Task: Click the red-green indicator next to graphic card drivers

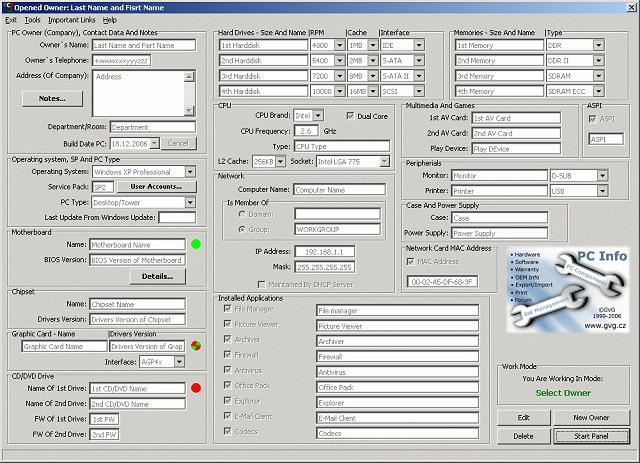Action: (x=196, y=346)
